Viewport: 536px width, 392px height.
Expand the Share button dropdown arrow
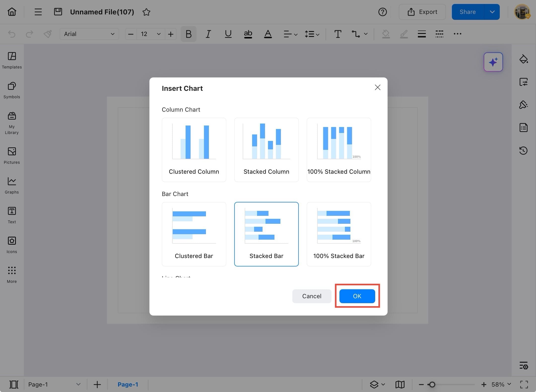492,12
